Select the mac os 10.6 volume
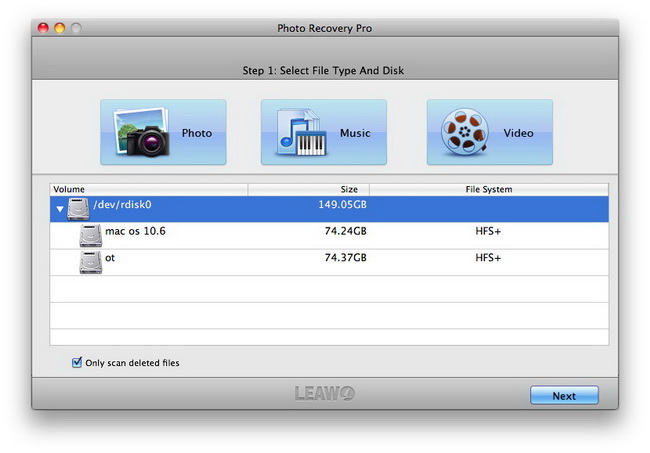This screenshot has width=650, height=453. pos(329,235)
